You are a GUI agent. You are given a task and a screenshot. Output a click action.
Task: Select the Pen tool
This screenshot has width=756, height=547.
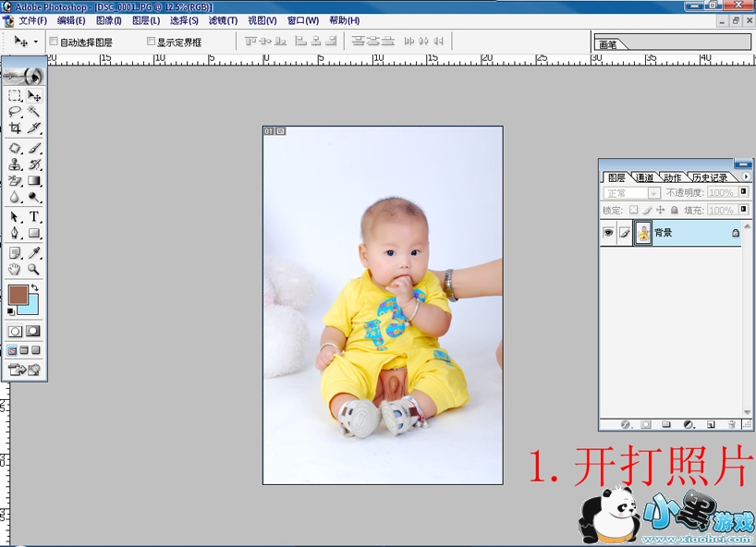click(15, 233)
